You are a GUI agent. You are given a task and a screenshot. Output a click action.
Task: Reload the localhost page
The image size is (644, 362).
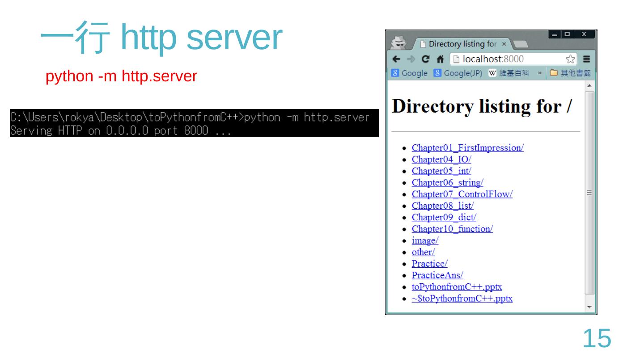coord(426,59)
